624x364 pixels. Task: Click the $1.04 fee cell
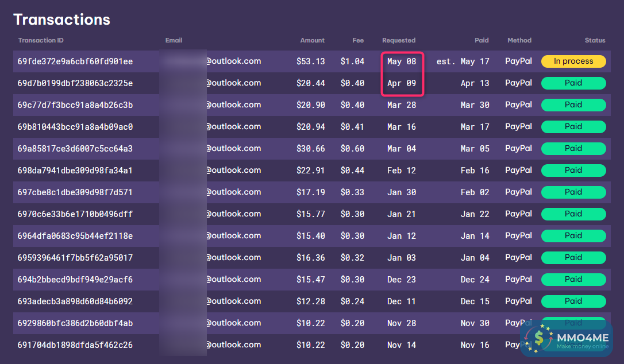(352, 61)
